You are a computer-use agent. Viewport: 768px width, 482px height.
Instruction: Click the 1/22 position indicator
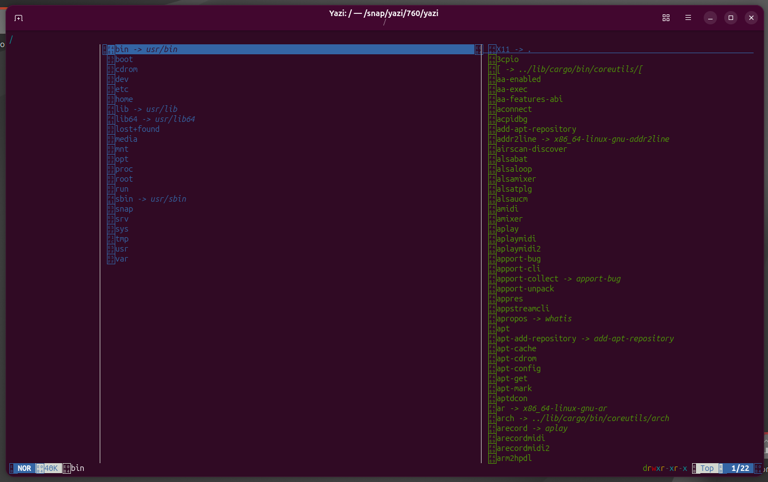pos(740,468)
